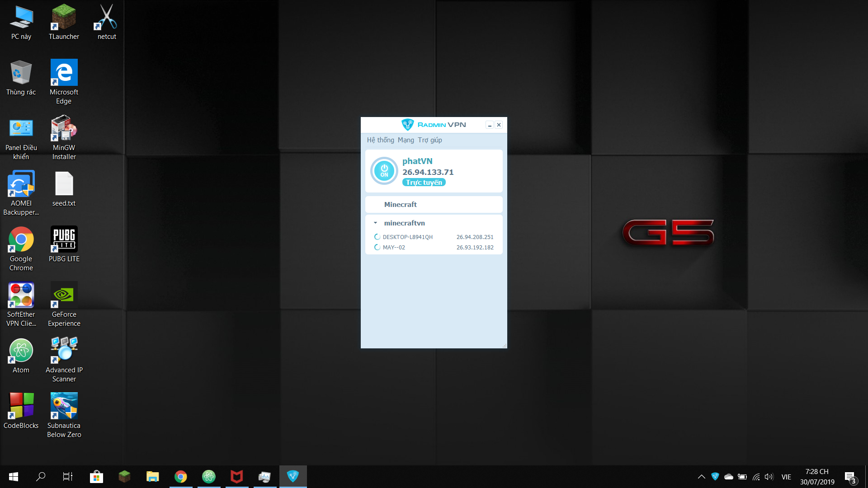The image size is (868, 488).
Task: Open the McAfee icon in taskbar
Action: (x=236, y=476)
